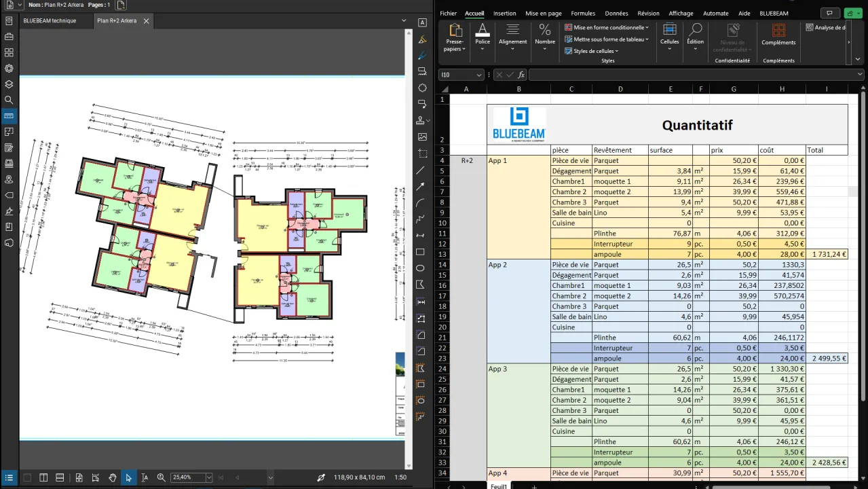Select the Pan hand tool
Image resolution: width=868 pixels, height=489 pixels.
coord(112,477)
